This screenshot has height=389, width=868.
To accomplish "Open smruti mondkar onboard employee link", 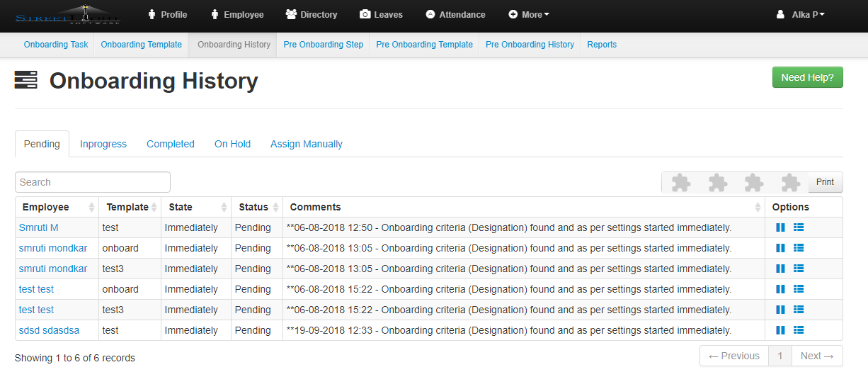I will coord(53,248).
